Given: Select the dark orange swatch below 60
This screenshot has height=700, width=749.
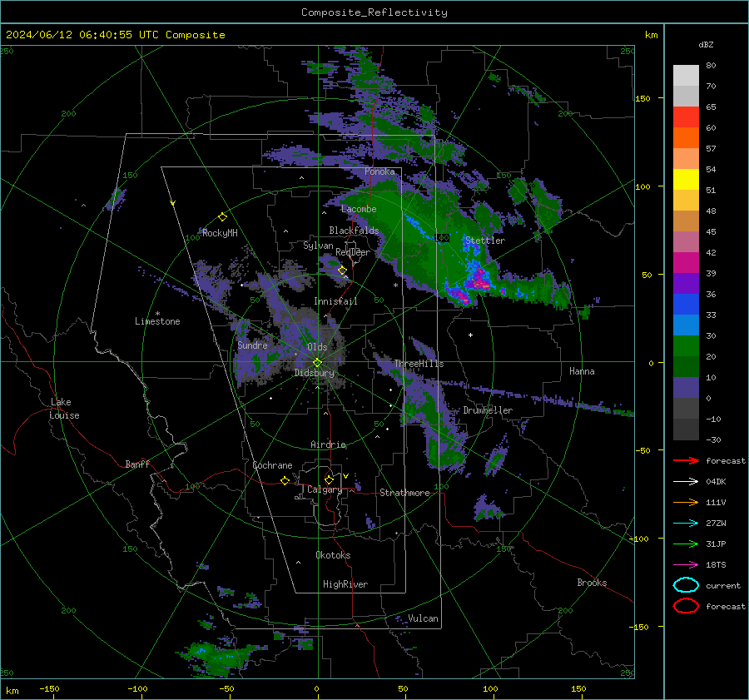Looking at the screenshot, I should [x=686, y=137].
